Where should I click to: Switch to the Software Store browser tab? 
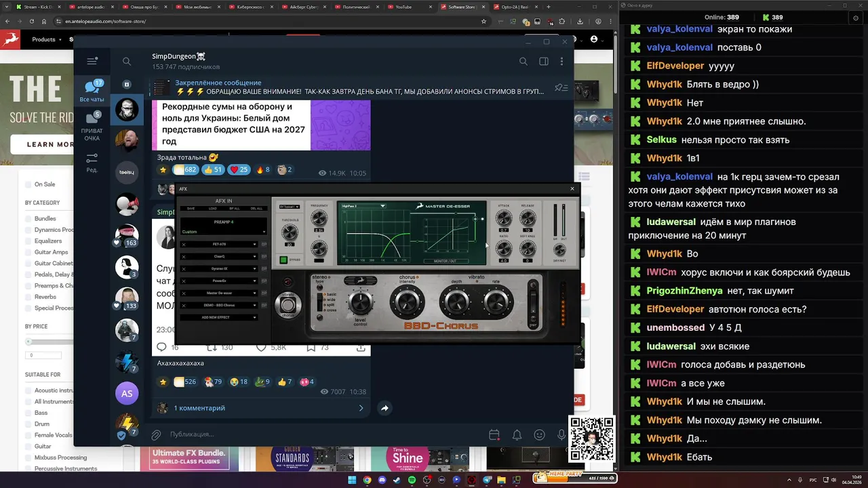click(462, 7)
